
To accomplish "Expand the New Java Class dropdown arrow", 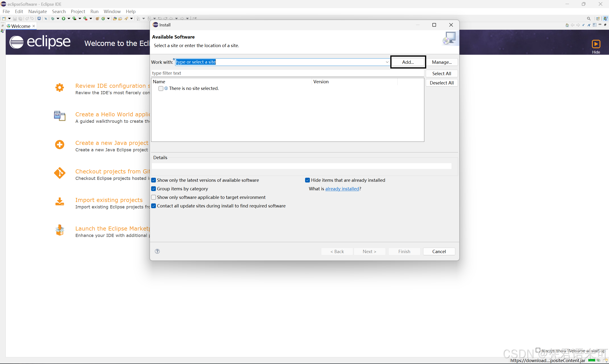I will (108, 18).
